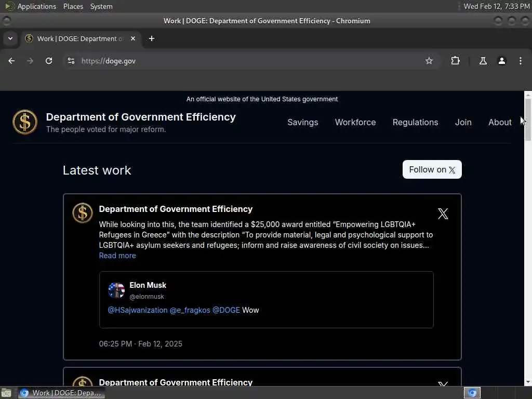The height and width of the screenshot is (399, 532).
Task: Open the Extensions puzzle icon
Action: [x=455, y=61]
